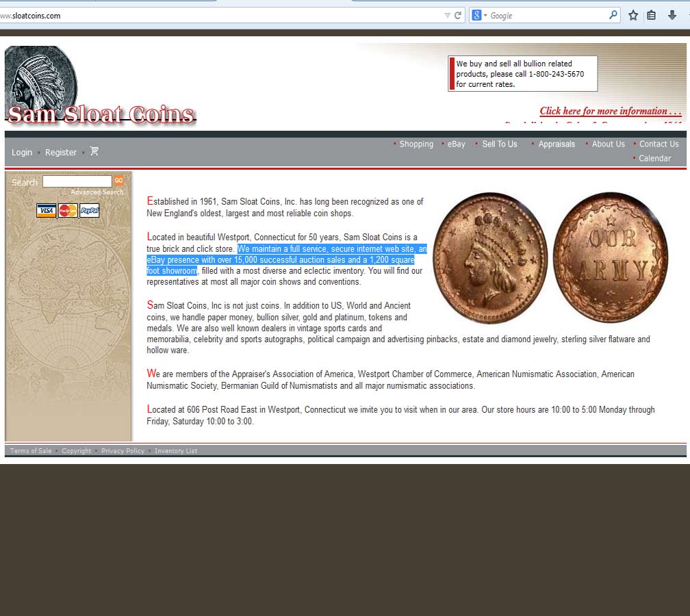The height and width of the screenshot is (616, 690).
Task: Open the Shopping menu item
Action: click(x=416, y=144)
